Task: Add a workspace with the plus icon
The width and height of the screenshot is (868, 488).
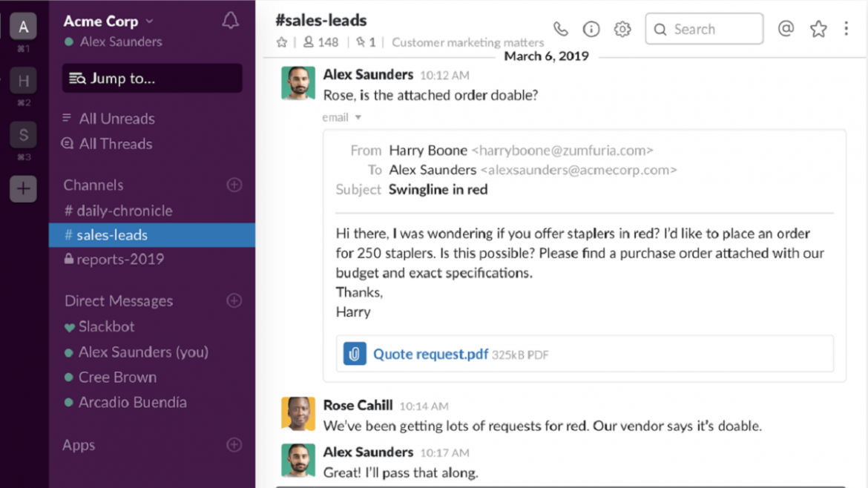Action: [23, 189]
